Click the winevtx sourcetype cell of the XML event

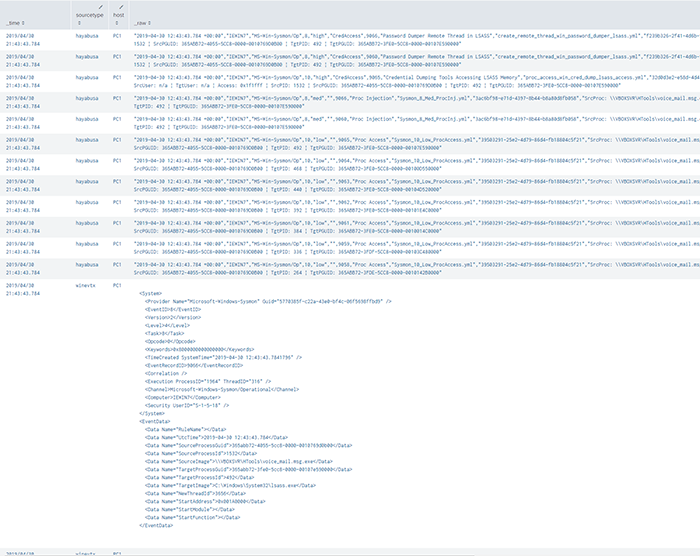[x=85, y=285]
